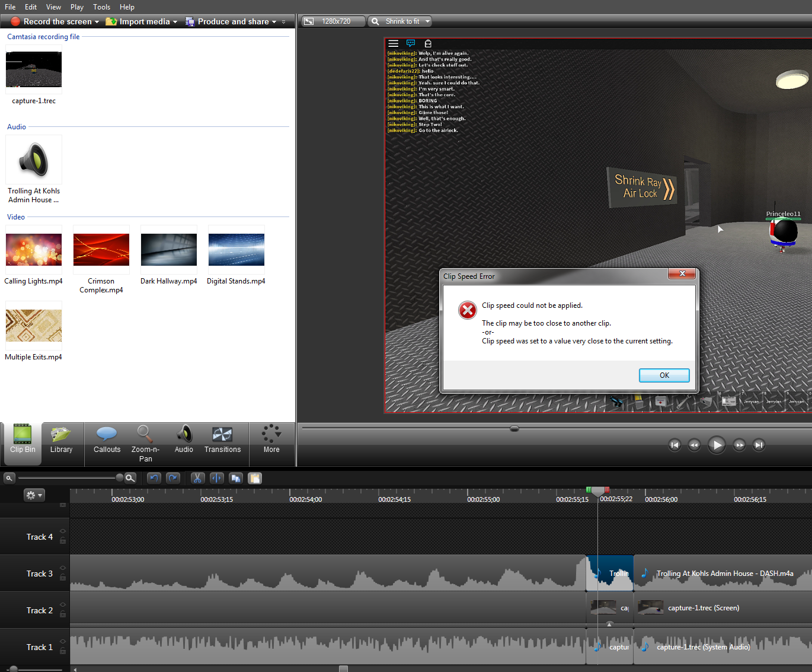Viewport: 812px width, 672px height.
Task: Click the Cut scissors tool
Action: pyautogui.click(x=198, y=478)
